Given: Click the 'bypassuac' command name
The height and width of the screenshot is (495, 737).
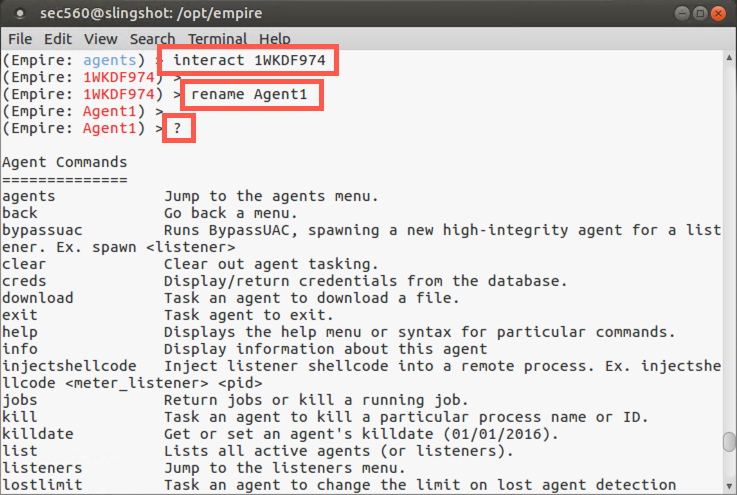Looking at the screenshot, I should (42, 230).
